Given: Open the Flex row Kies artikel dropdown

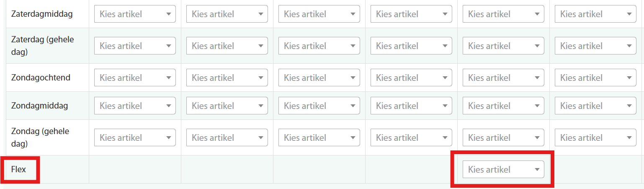Looking at the screenshot, I should point(503,170).
